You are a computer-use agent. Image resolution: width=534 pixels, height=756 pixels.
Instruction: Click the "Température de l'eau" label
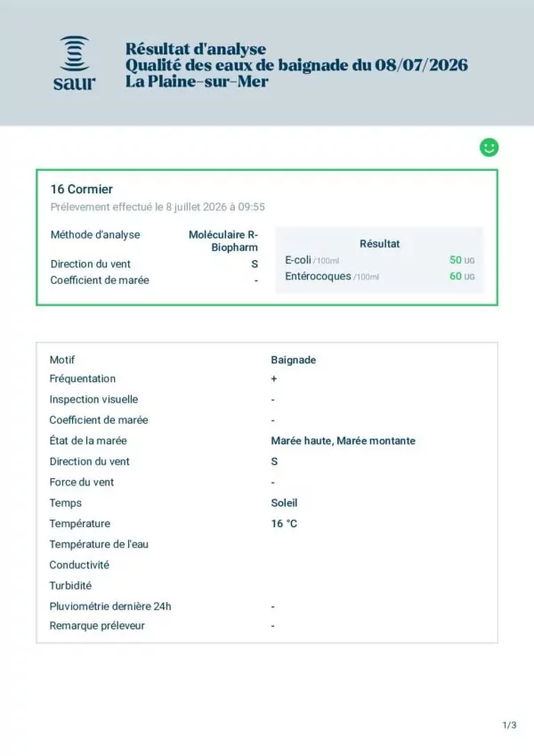99,544
